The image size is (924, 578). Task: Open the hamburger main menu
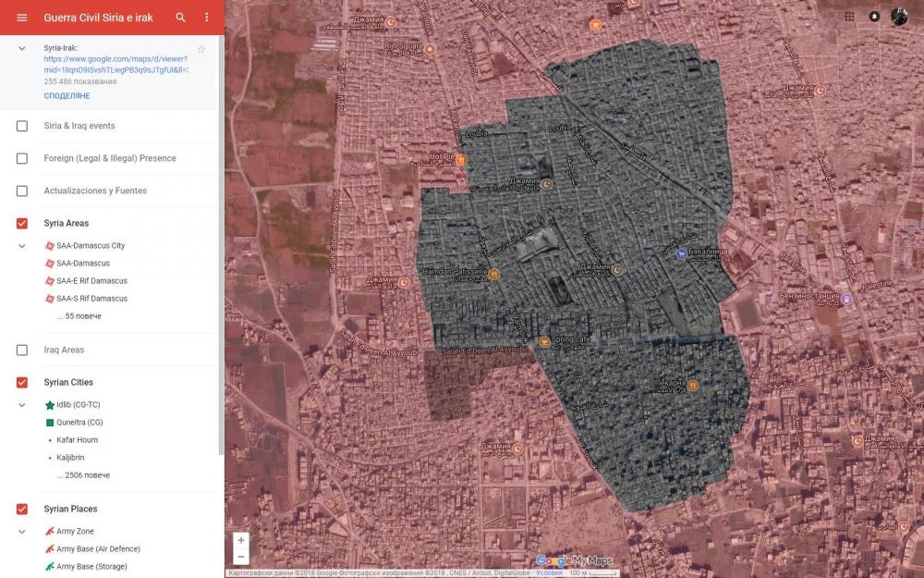pos(22,18)
